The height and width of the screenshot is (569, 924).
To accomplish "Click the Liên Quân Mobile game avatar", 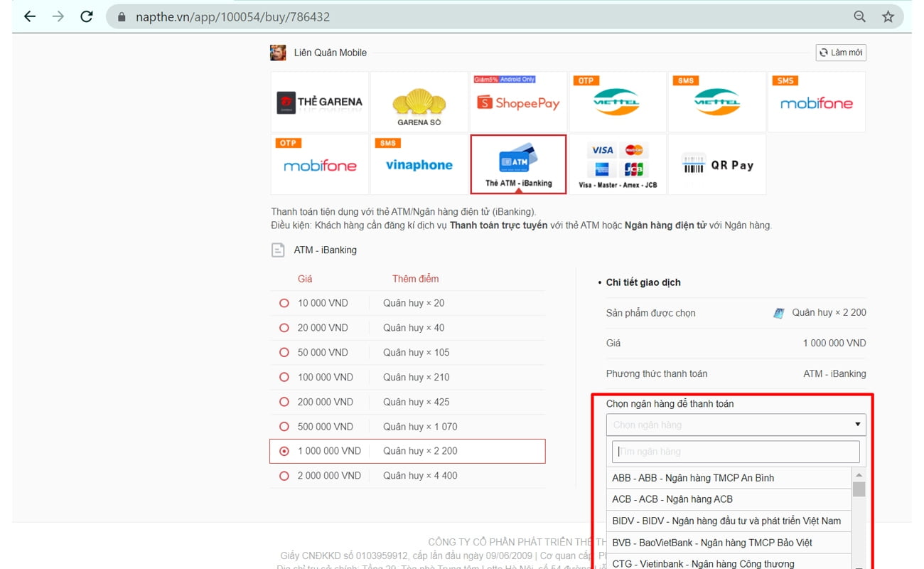I will (278, 53).
